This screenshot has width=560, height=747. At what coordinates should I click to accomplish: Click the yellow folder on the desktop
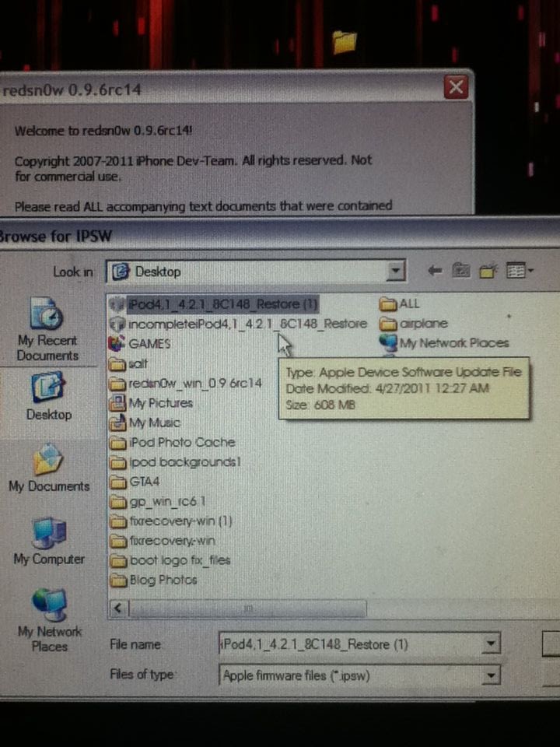(x=344, y=41)
